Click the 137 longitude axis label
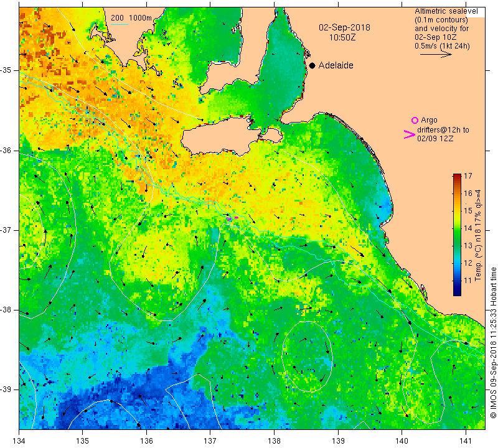498x448 pixels. coord(210,441)
